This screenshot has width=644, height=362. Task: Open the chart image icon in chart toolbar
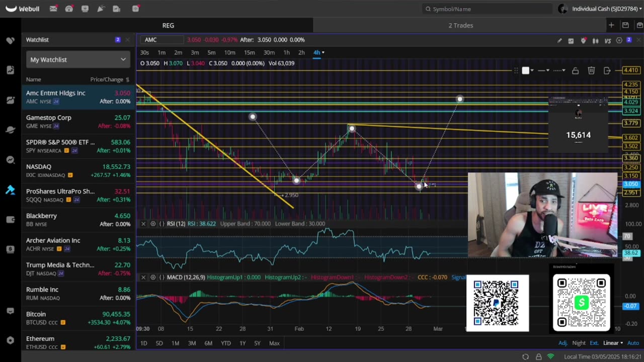pyautogui.click(x=571, y=41)
